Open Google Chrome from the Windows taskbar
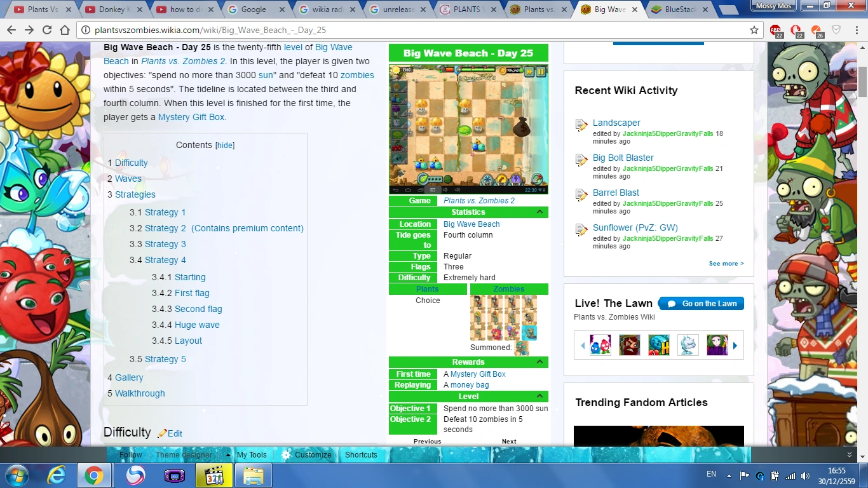 click(94, 475)
